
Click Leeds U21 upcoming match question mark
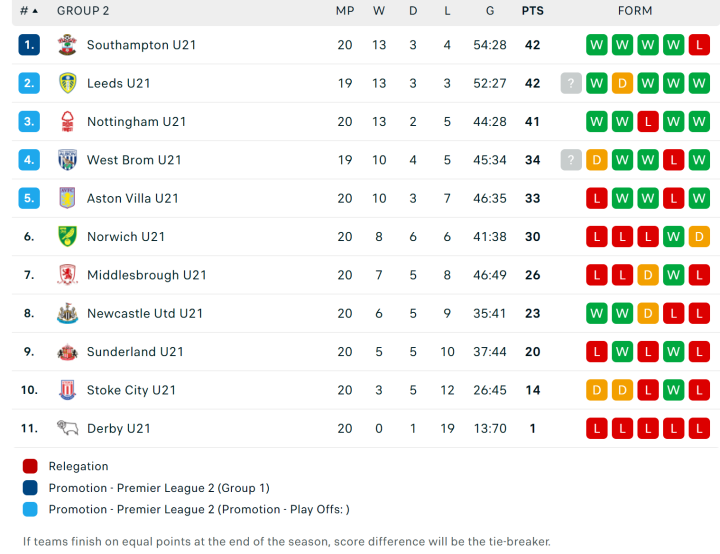tap(571, 83)
